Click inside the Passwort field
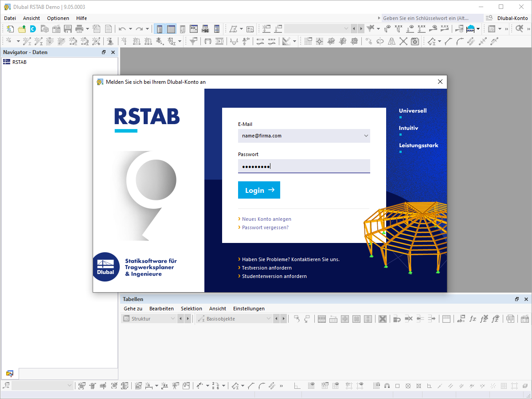This screenshot has height=399, width=532. pyautogui.click(x=304, y=166)
